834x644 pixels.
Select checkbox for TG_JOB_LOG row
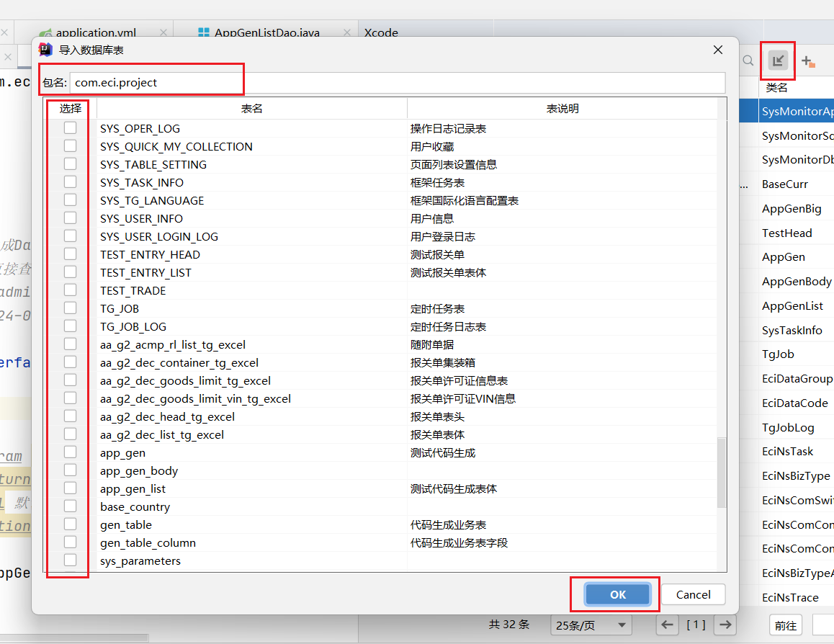tap(70, 326)
